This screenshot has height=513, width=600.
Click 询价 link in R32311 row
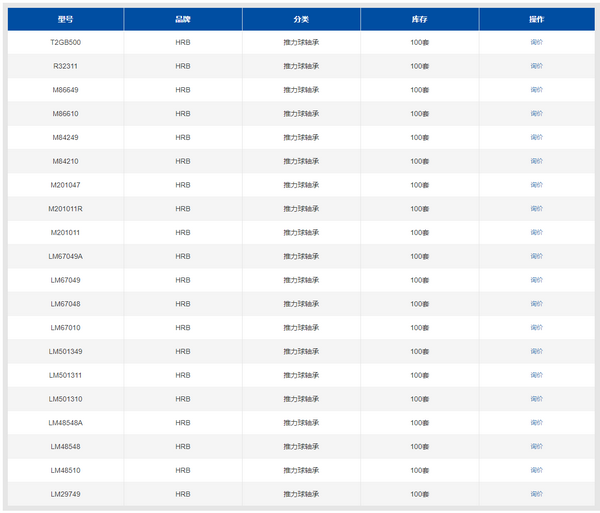tap(536, 66)
